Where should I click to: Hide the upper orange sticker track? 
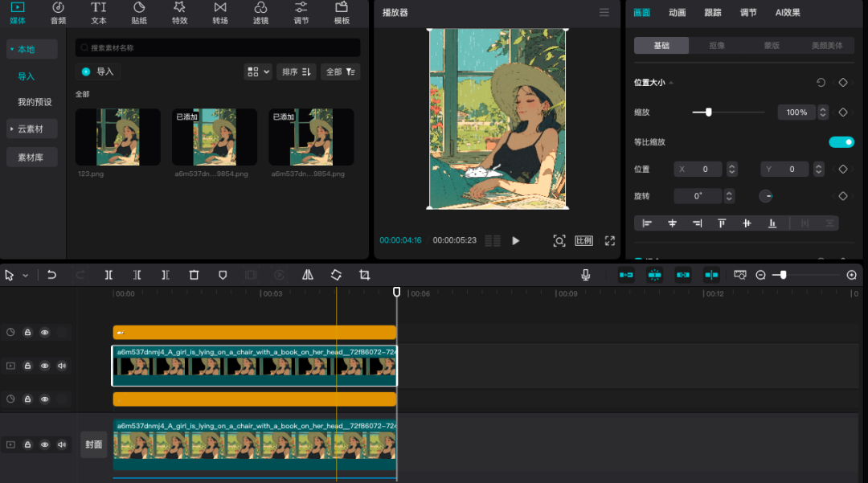point(45,333)
